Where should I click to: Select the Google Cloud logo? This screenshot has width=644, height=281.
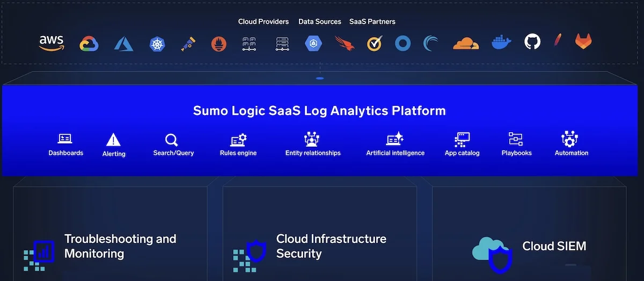click(x=89, y=44)
